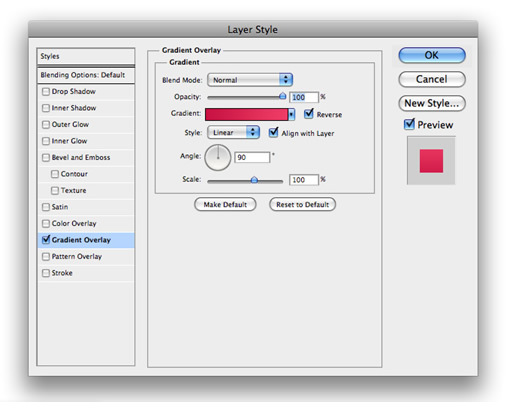This screenshot has width=506, height=402.
Task: Select the Texture row label
Action: coord(73,191)
